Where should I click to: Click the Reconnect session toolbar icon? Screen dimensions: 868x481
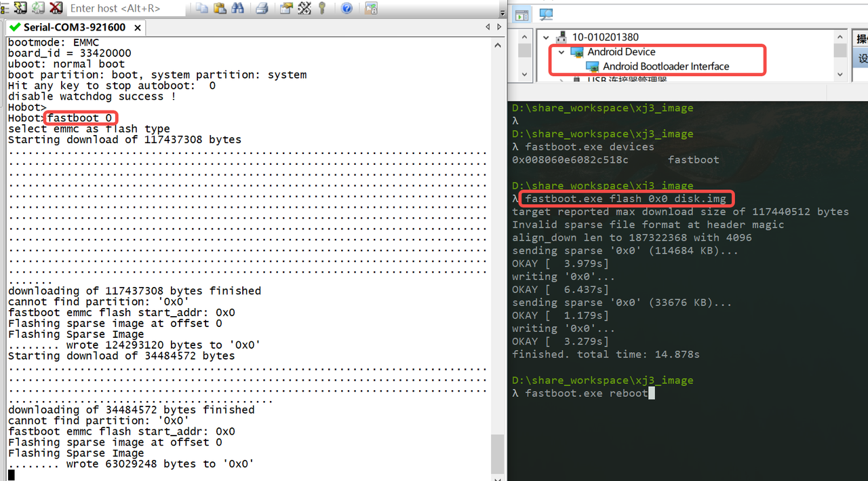pyautogui.click(x=38, y=8)
